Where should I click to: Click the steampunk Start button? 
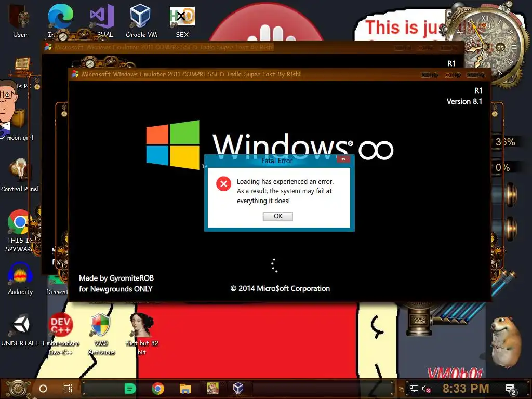tap(18, 389)
